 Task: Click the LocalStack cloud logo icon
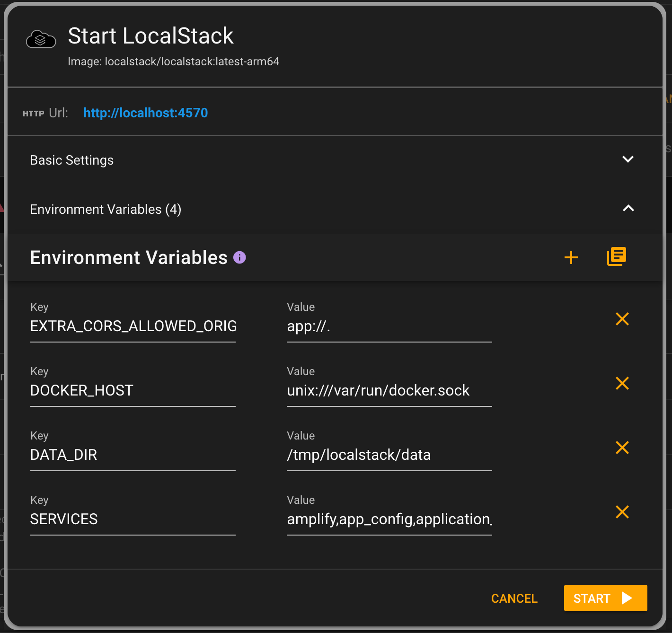41,39
